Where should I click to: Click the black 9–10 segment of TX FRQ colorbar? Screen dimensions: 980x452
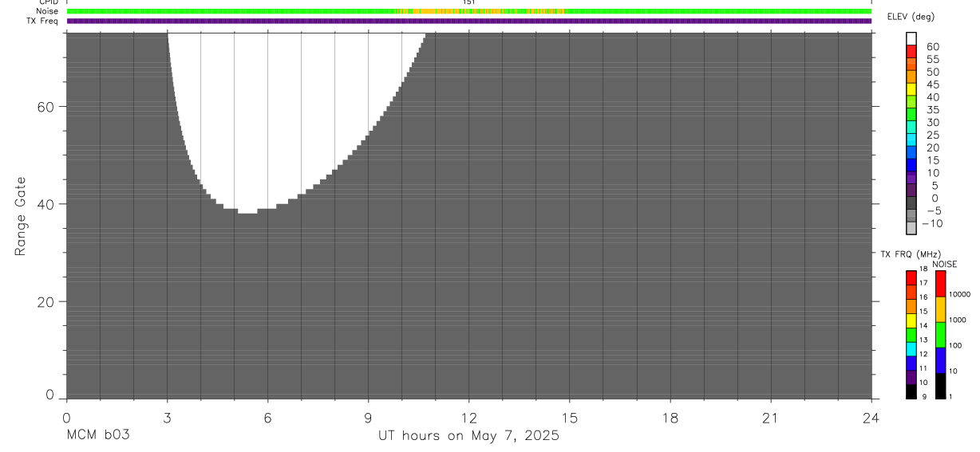(x=911, y=392)
